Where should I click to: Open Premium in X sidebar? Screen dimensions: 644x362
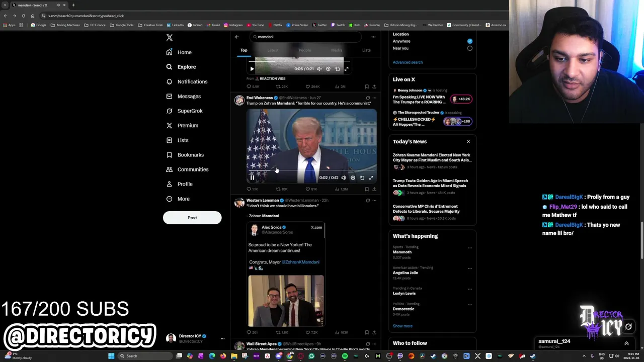click(182, 125)
